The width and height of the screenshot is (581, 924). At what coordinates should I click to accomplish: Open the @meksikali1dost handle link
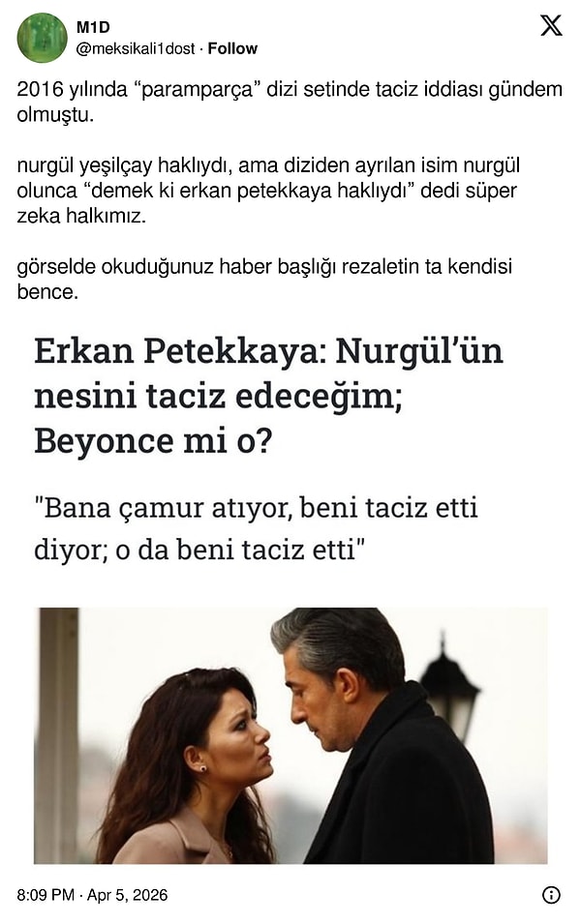point(136,48)
